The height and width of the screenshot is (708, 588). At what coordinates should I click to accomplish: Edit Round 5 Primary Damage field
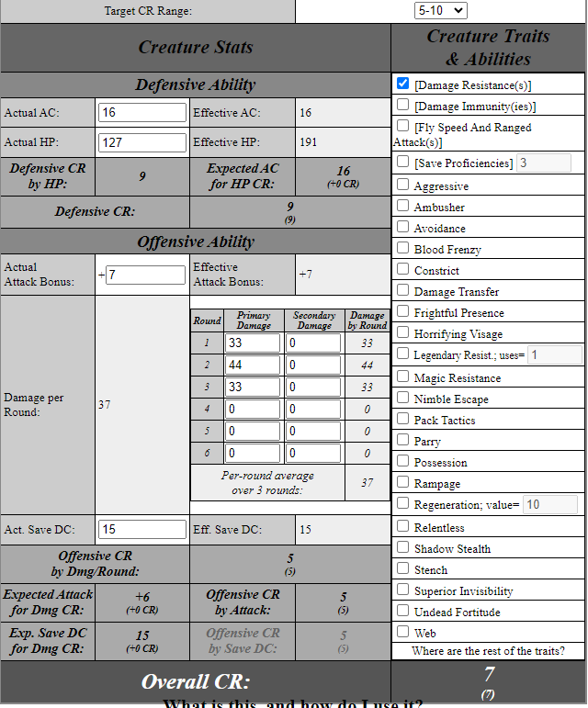[253, 432]
